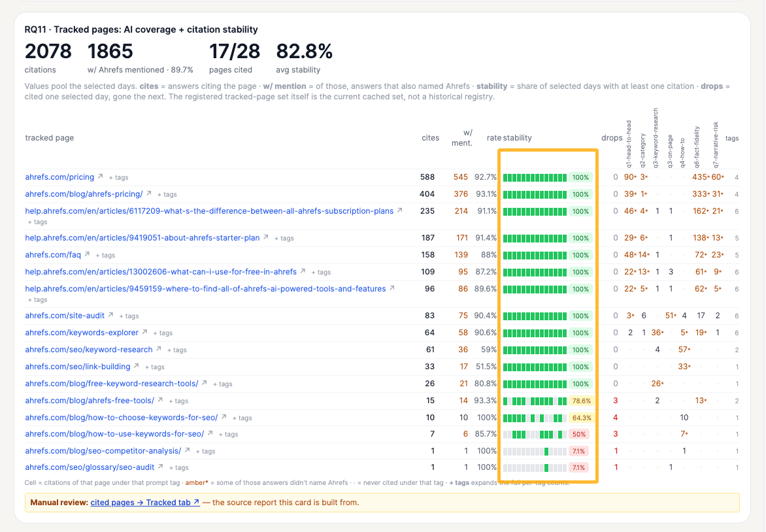Open the ahrefs.com/blog/ahrefs-pricing/ link

pyautogui.click(x=84, y=194)
